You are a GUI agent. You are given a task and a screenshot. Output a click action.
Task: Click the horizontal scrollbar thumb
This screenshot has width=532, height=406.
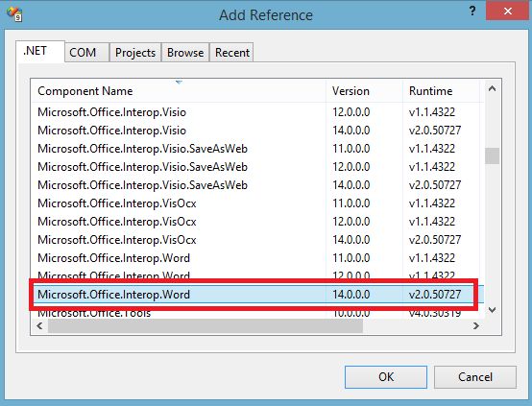206,326
